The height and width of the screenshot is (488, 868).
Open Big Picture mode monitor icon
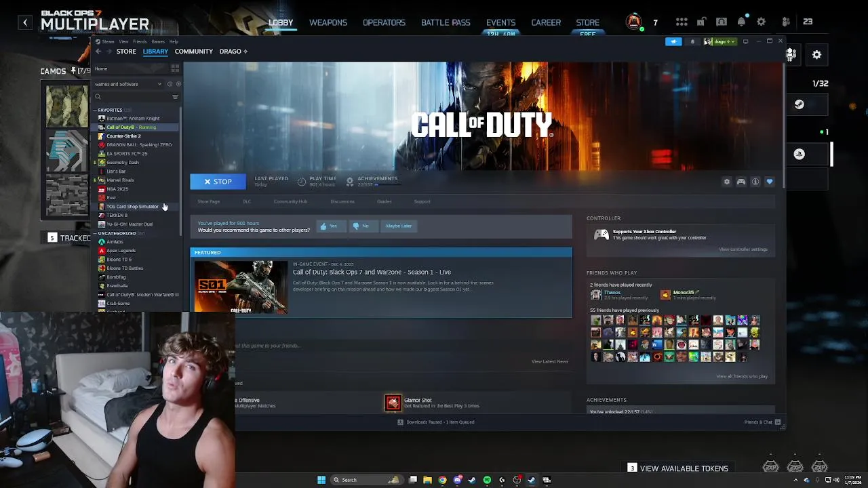click(x=745, y=41)
